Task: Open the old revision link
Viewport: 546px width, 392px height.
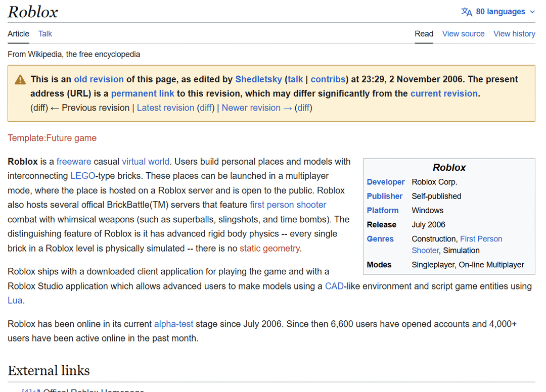Action: 99,79
